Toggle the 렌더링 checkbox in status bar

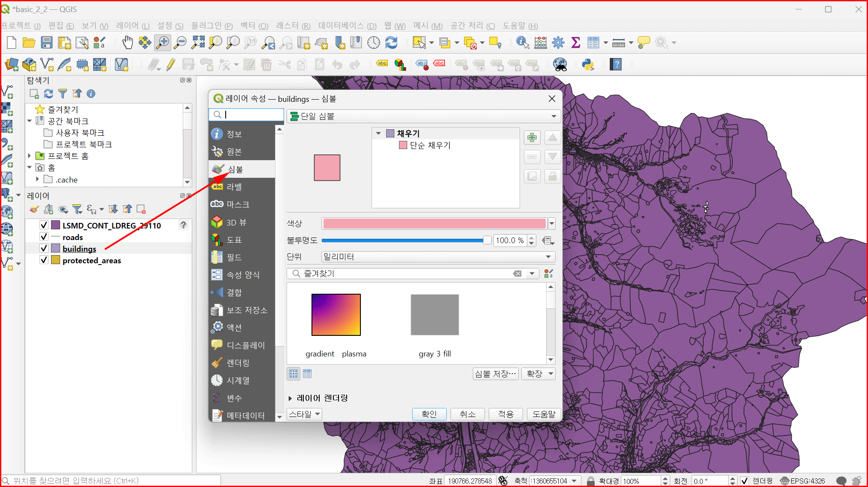pos(744,481)
